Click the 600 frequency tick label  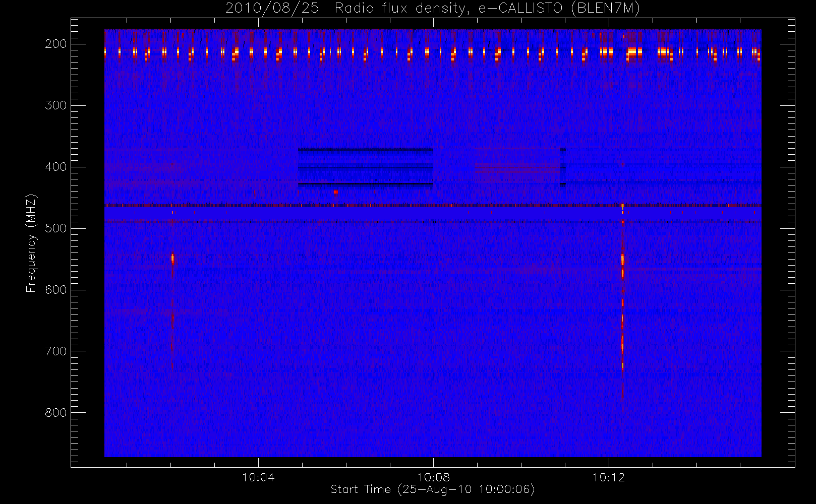coord(56,290)
